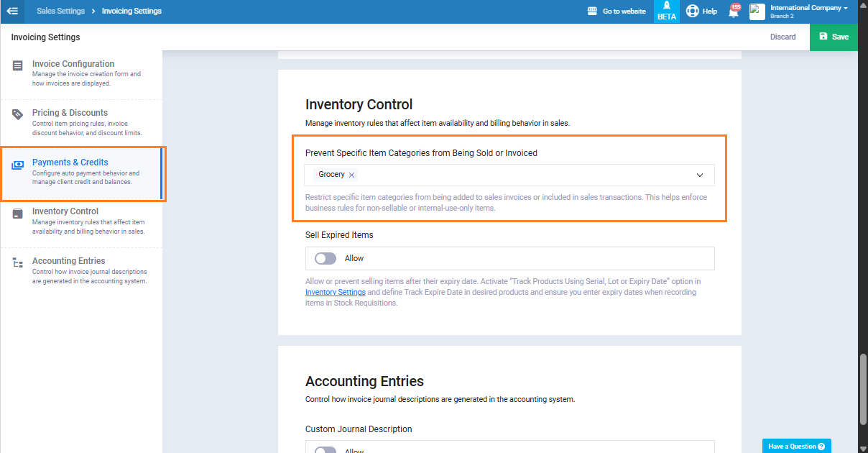Expand the item categories dropdown chevron

pyautogui.click(x=699, y=175)
